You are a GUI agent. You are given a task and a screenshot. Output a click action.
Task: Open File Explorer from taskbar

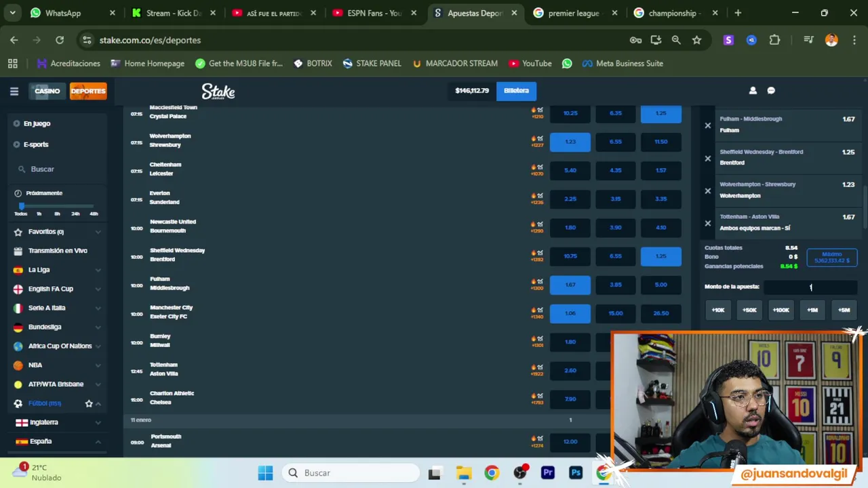(x=464, y=473)
